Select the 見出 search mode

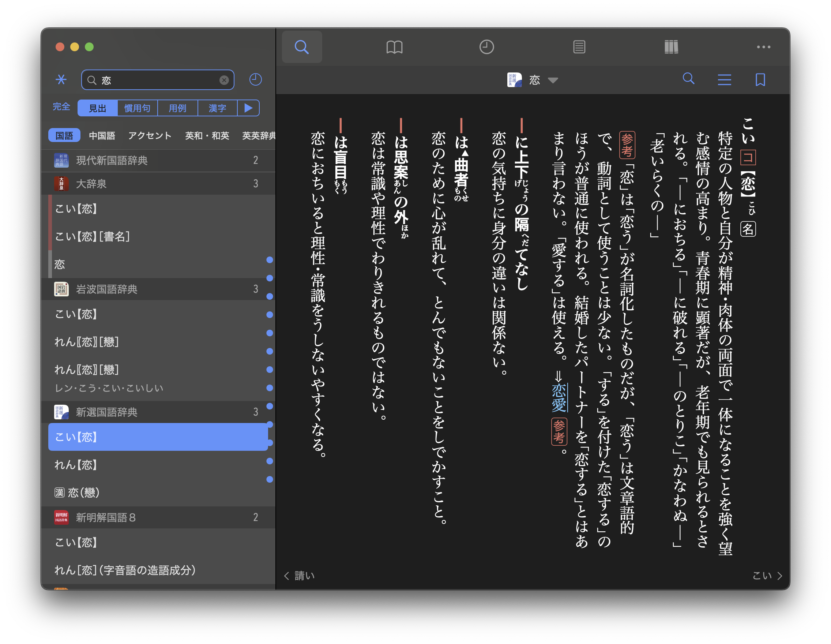[x=97, y=108]
